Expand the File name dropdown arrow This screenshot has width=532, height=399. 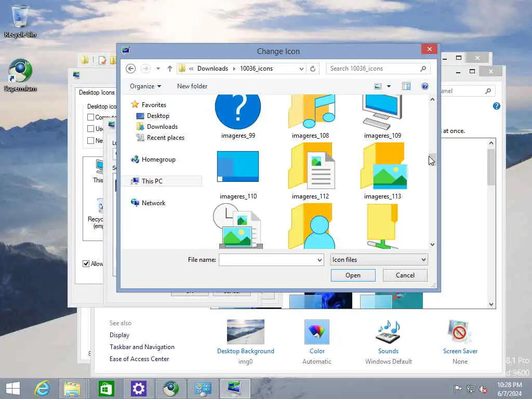click(320, 260)
